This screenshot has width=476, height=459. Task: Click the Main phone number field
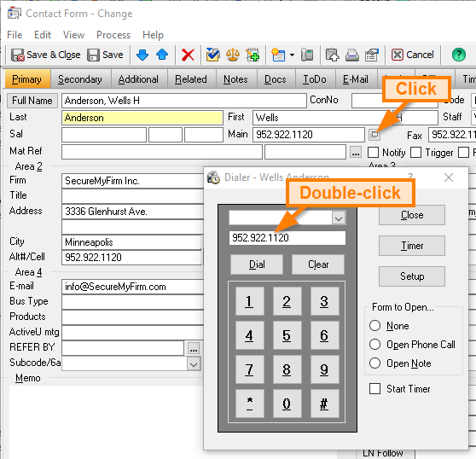click(309, 135)
